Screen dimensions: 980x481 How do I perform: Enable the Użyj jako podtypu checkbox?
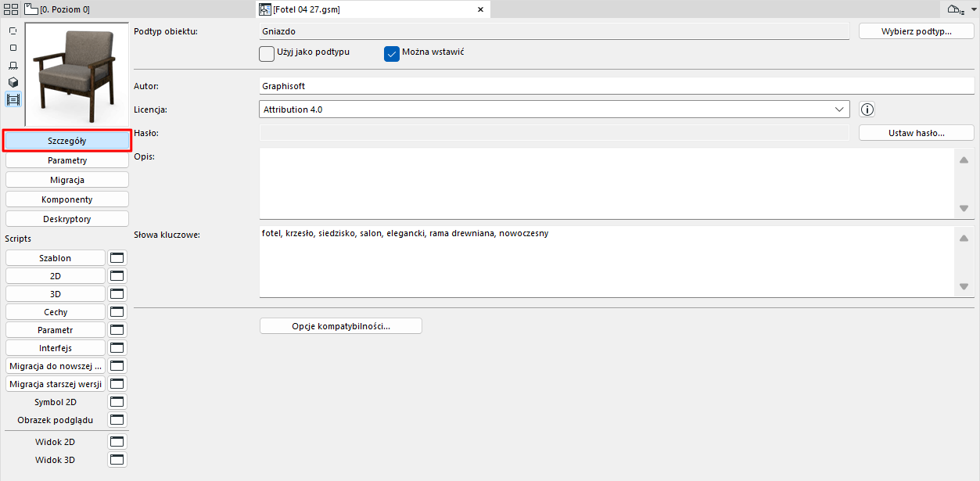266,54
